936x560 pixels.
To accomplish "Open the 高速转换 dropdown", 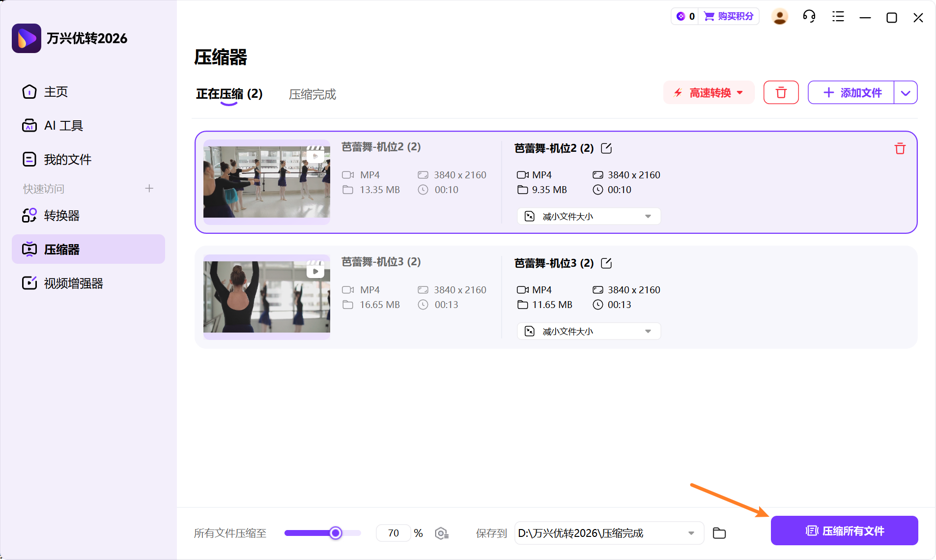I will (x=709, y=92).
